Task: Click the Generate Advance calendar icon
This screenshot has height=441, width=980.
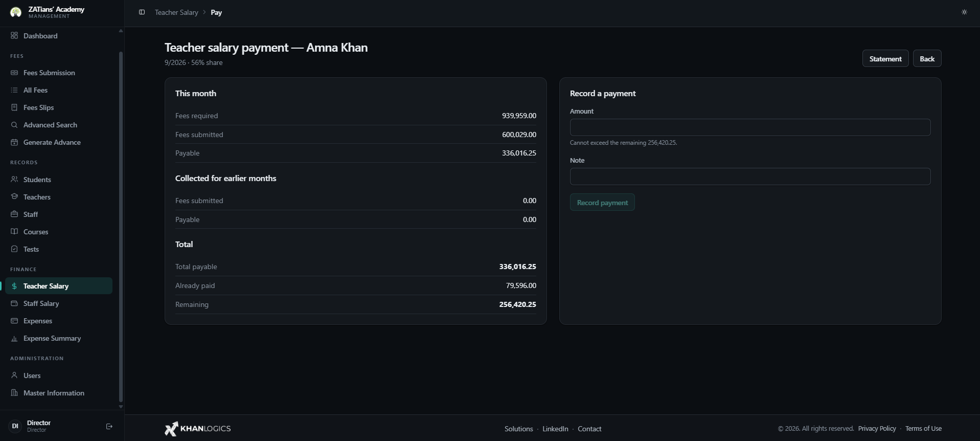Action: pyautogui.click(x=14, y=142)
